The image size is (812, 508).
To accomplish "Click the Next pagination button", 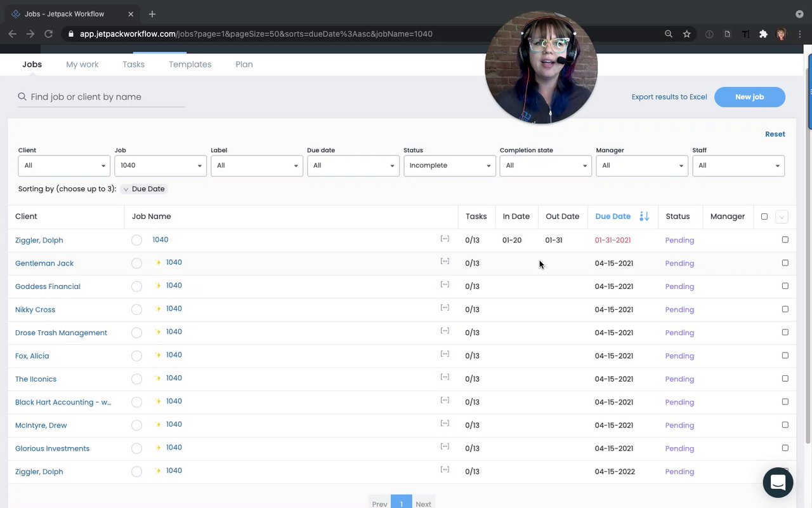I will coord(423,504).
